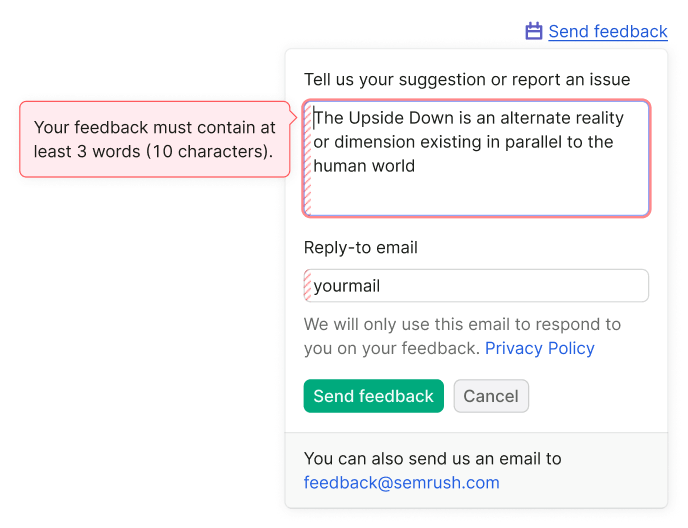Click the "Tell us your suggestion" label

(x=467, y=79)
